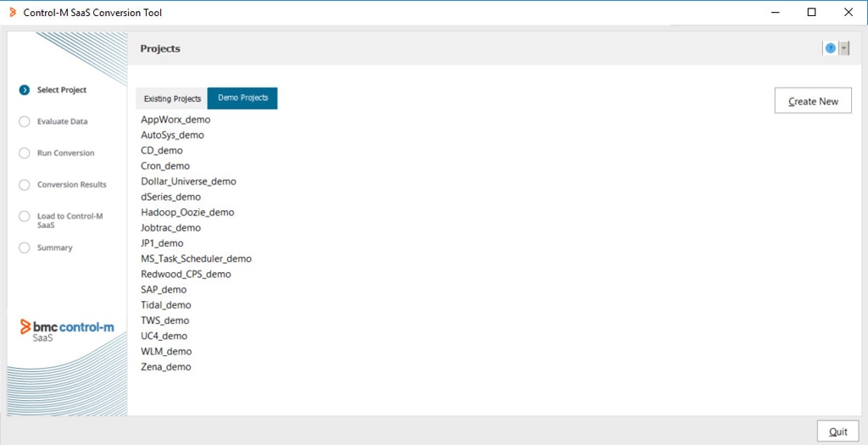Select the AppWorx_demo project
Screen dimensions: 868x445
175,120
